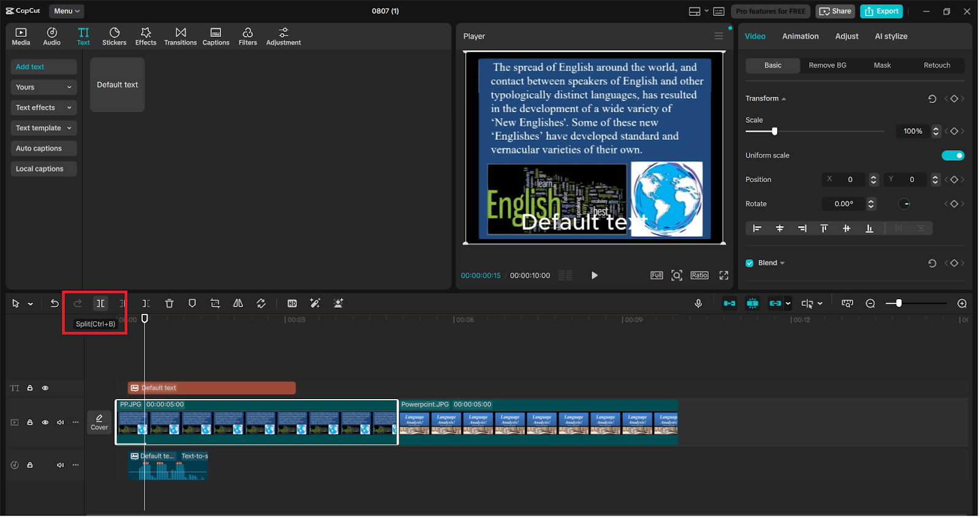Click Pro features for FREE button
980x518 pixels.
click(771, 11)
